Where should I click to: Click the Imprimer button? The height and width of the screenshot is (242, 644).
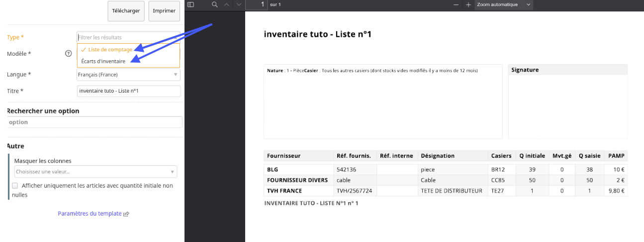(164, 11)
